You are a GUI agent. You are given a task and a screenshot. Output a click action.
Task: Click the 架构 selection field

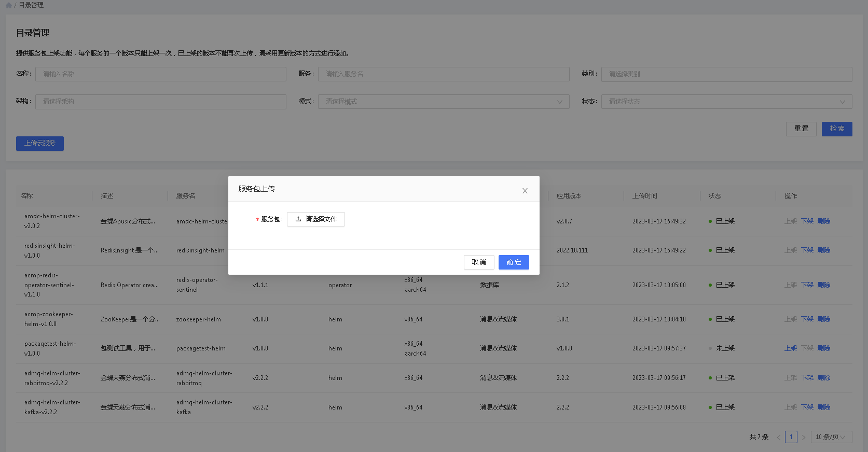pyautogui.click(x=161, y=102)
